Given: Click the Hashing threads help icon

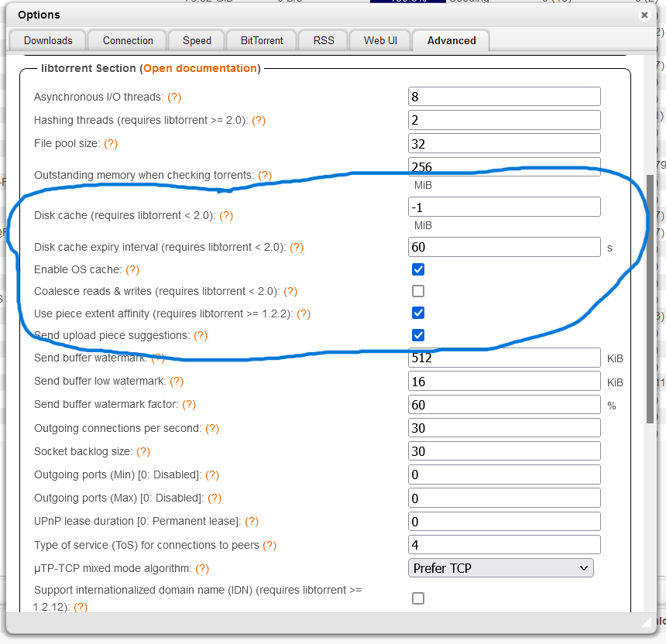Looking at the screenshot, I should (x=258, y=120).
